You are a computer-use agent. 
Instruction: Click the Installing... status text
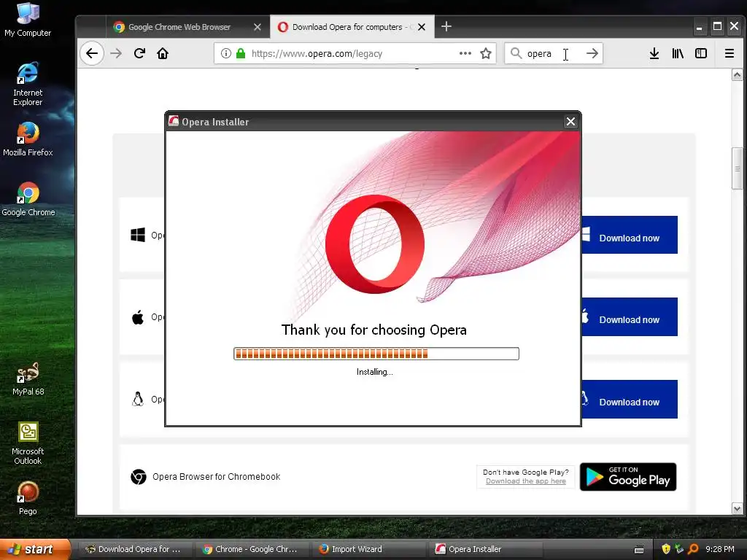tap(374, 372)
